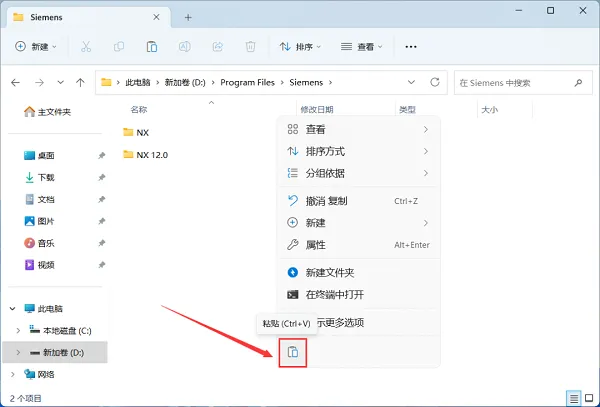The width and height of the screenshot is (600, 407).
Task: Choose 新建文件夹 in context menu
Action: point(359,272)
